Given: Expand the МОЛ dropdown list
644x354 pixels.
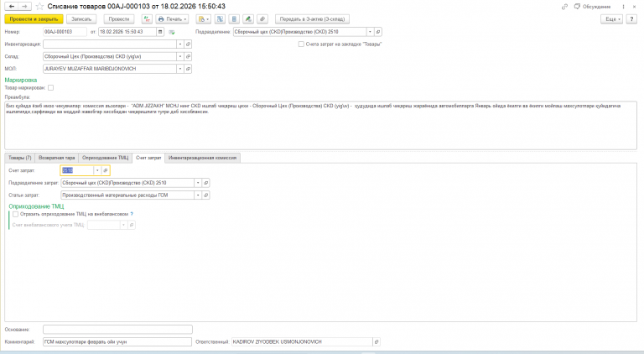Looking at the screenshot, I should click(180, 69).
